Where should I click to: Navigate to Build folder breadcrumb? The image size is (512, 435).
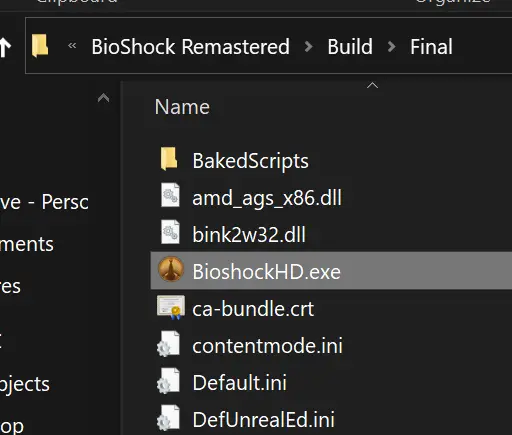pyautogui.click(x=350, y=46)
